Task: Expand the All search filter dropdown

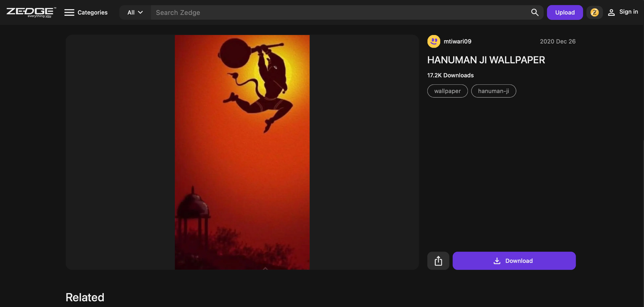Action: point(135,12)
